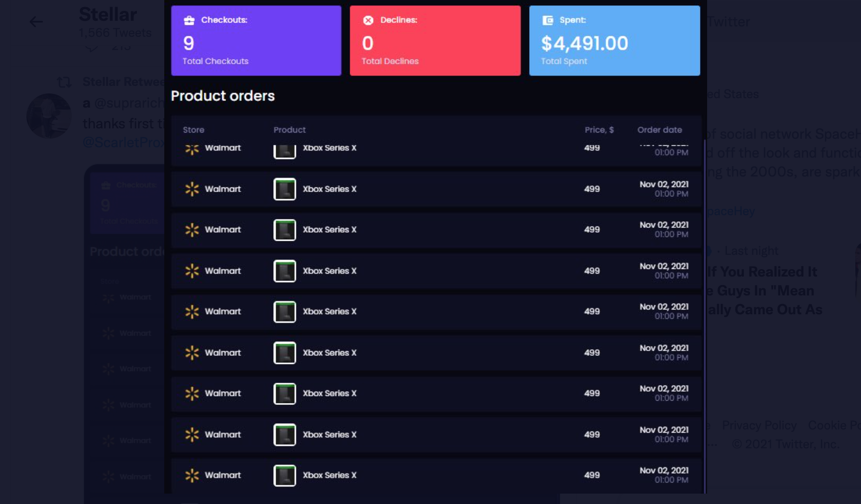Click the Stellar profile name heading
The height and width of the screenshot is (504, 861).
click(x=108, y=14)
